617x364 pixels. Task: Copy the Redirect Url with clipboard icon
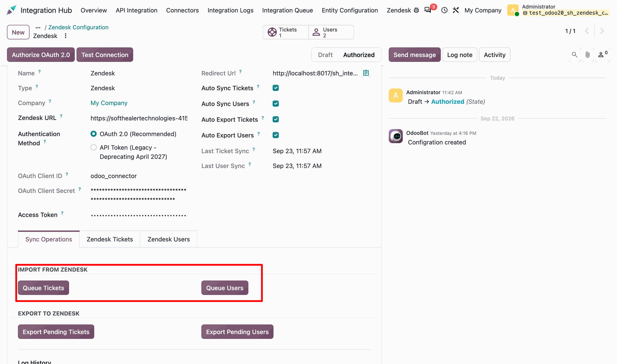click(366, 73)
